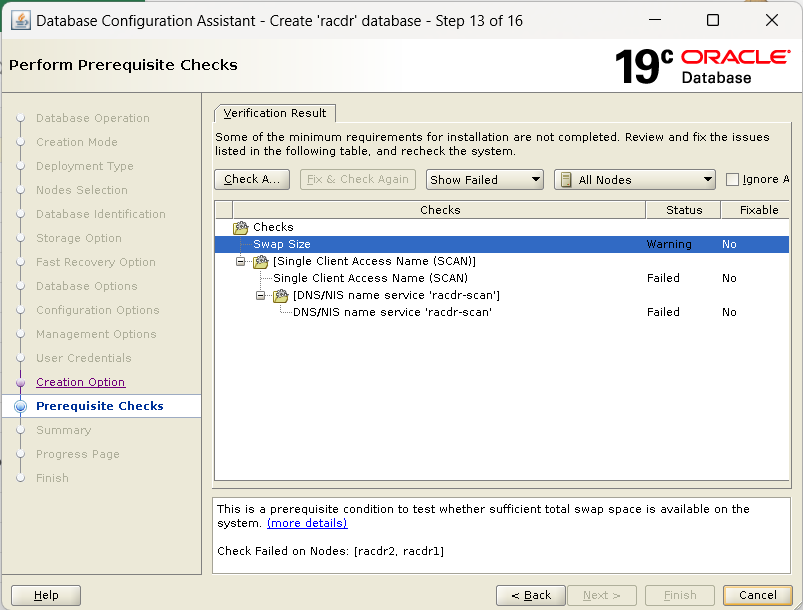
Task: Click the Status column header
Action: (684, 210)
